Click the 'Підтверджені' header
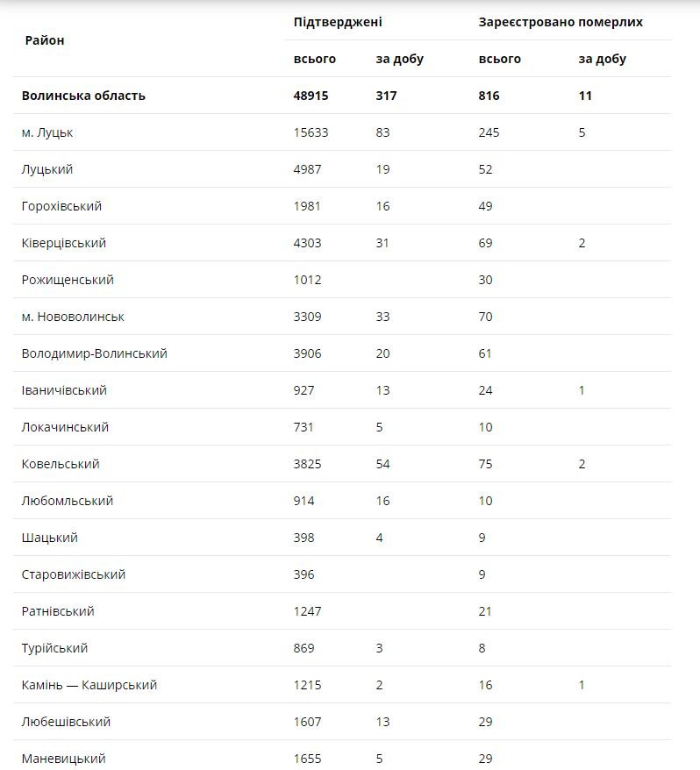700x770 pixels. click(338, 22)
